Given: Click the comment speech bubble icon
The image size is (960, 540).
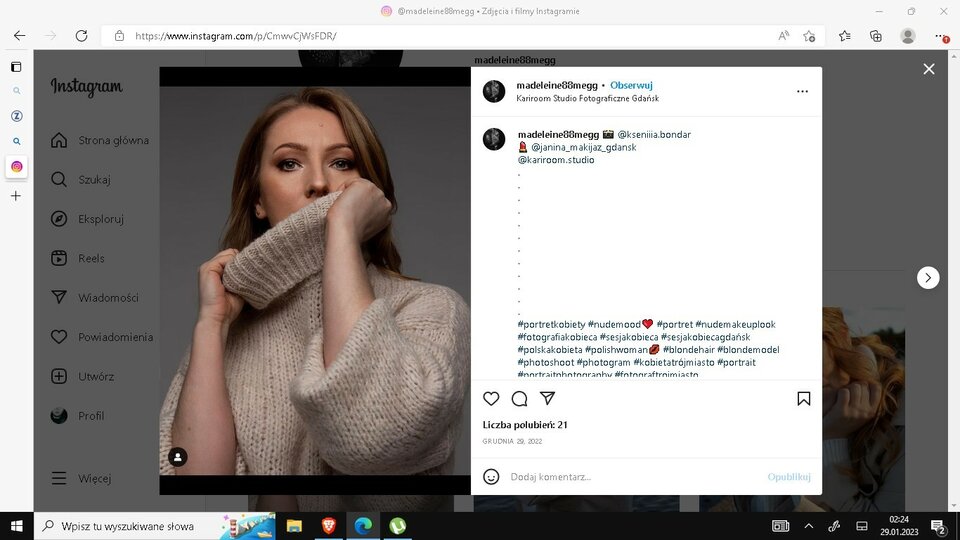Looking at the screenshot, I should click(519, 399).
